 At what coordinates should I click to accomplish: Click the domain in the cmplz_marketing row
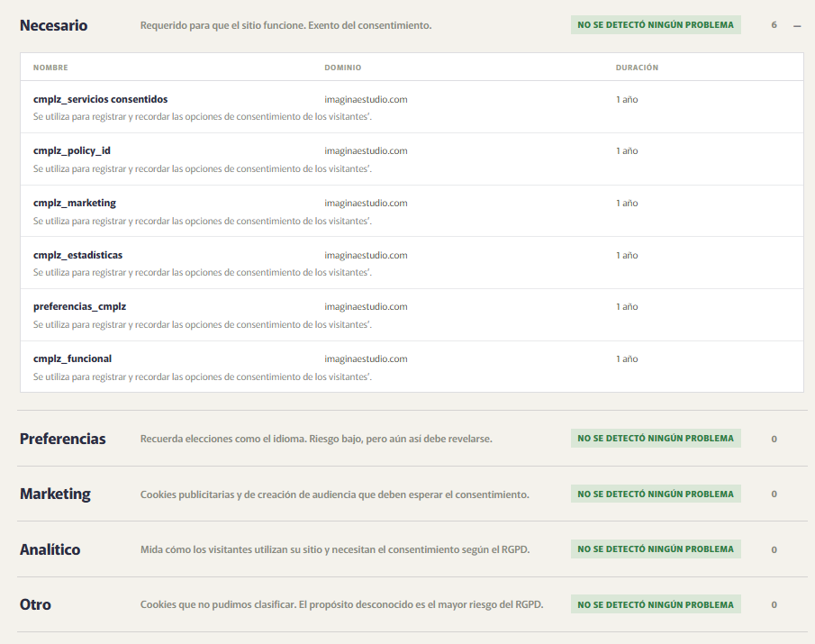(366, 203)
